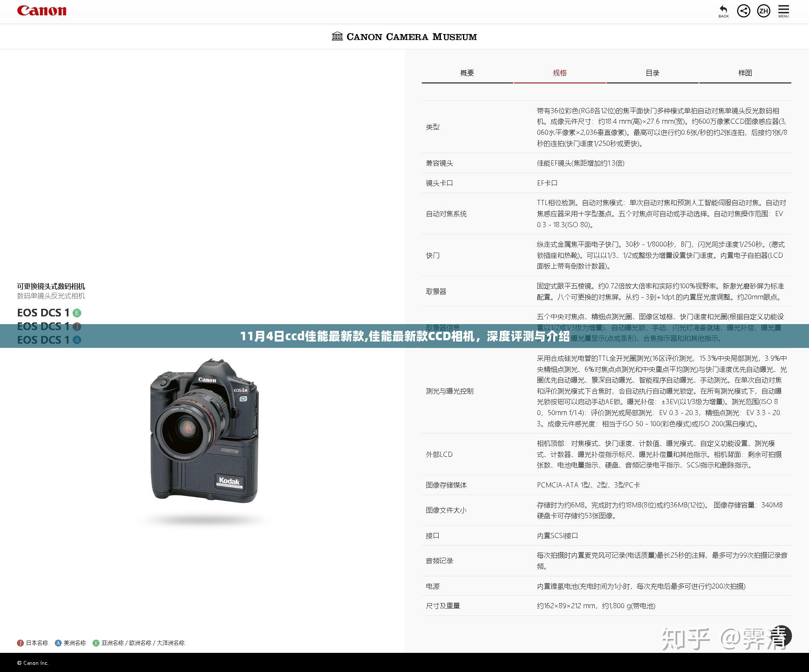Click the 自动对焦系统 row label
Viewport: 809px width, 672px height.
(x=446, y=214)
